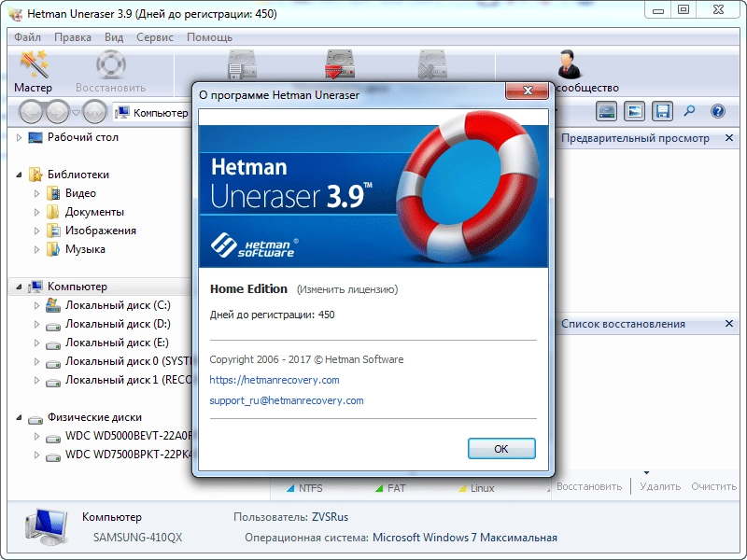Click the FAT legend label
Screen dimensions: 747x560
396,488
